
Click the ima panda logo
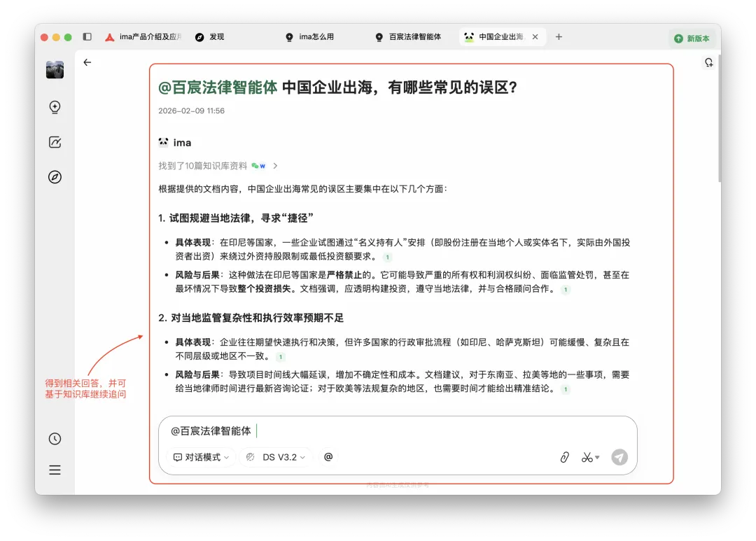point(163,142)
